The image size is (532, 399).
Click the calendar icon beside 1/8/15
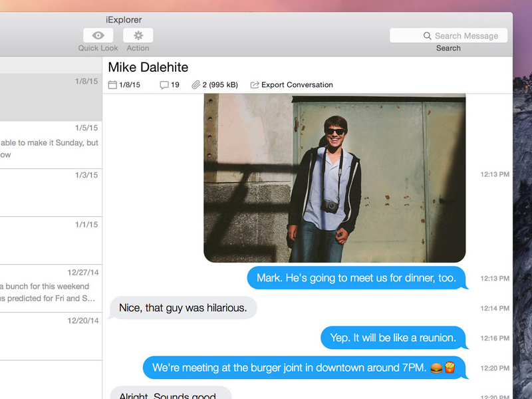point(112,85)
